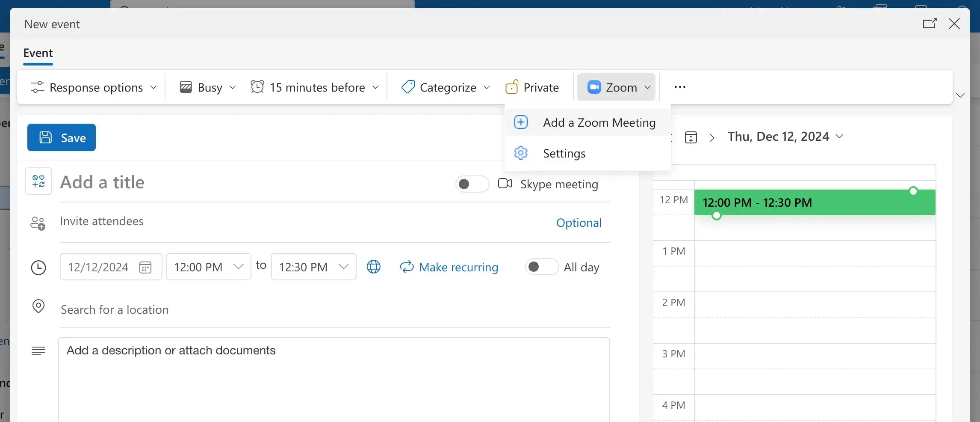Expand the Thu, Dec 12, 2024 date dropdown

785,136
